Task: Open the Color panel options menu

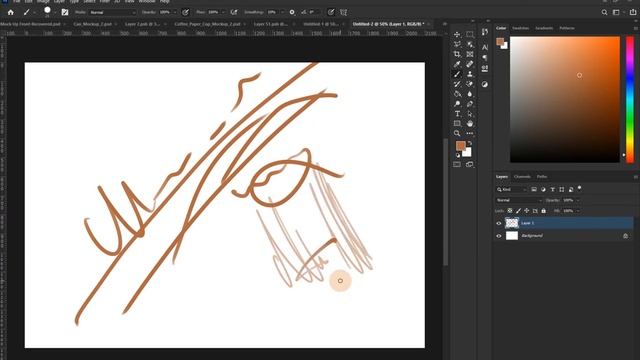Action: click(x=636, y=28)
